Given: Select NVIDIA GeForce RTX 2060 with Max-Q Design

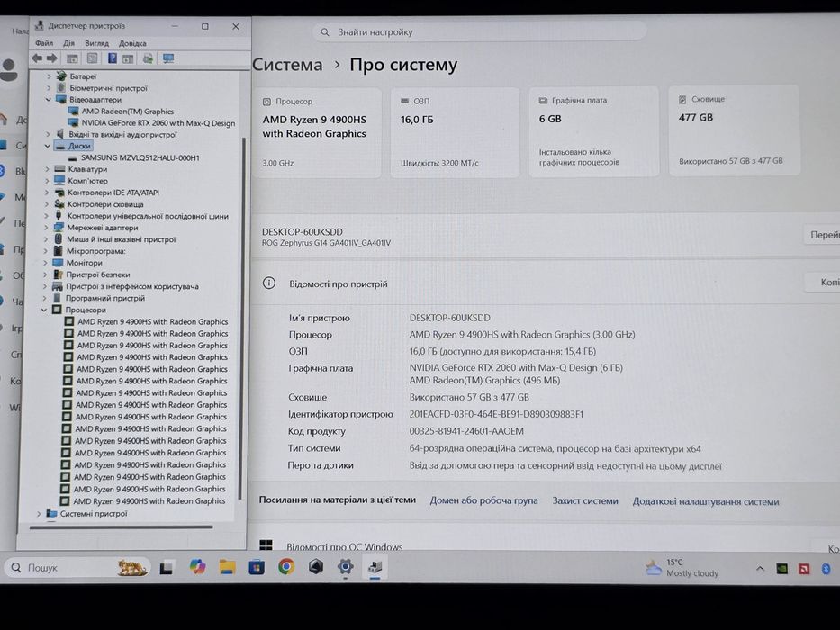Looking at the screenshot, I should tap(158, 123).
